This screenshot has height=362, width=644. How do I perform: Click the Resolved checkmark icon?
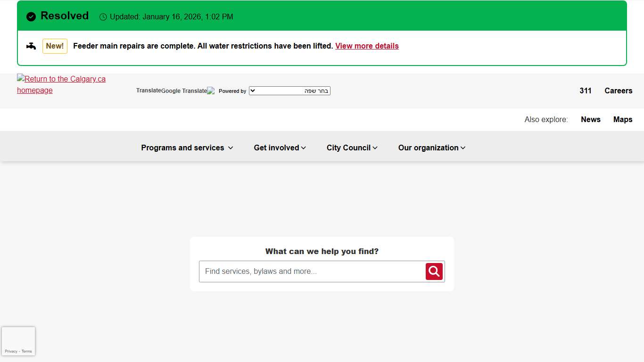[x=31, y=17]
